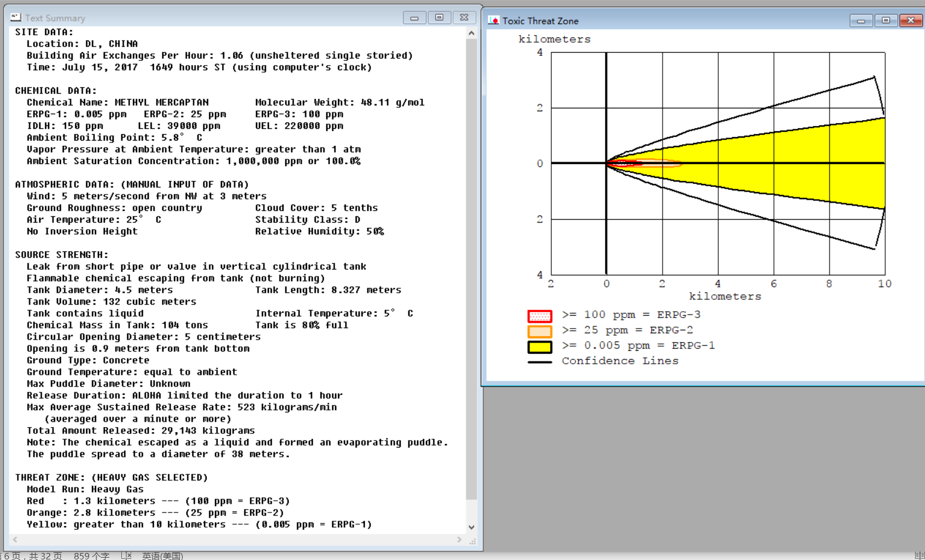Click 'Molecular Weight: 48.11 g/mol' text
The image size is (925, 560).
tap(340, 103)
